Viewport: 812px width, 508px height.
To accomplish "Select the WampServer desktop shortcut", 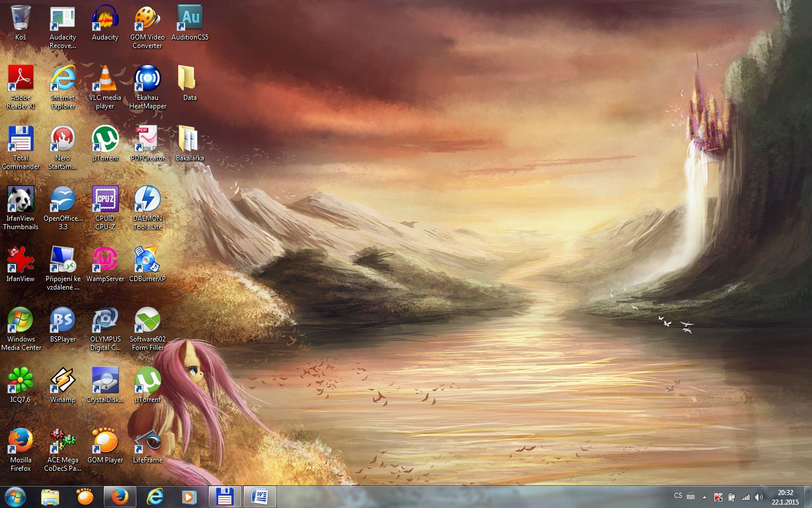I will point(105,265).
